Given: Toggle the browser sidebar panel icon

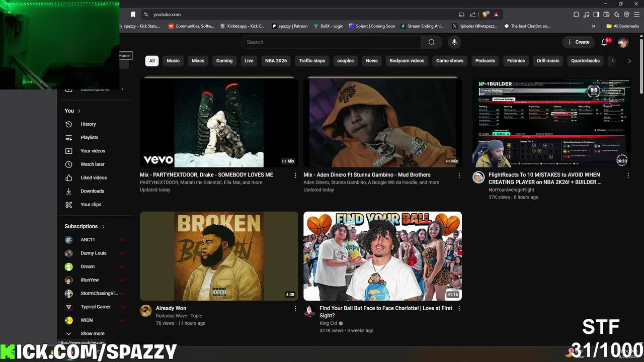Looking at the screenshot, I should (596, 15).
